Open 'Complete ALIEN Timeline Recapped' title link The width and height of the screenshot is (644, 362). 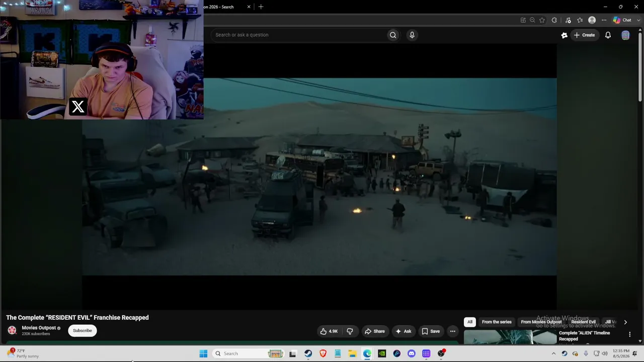(584, 336)
